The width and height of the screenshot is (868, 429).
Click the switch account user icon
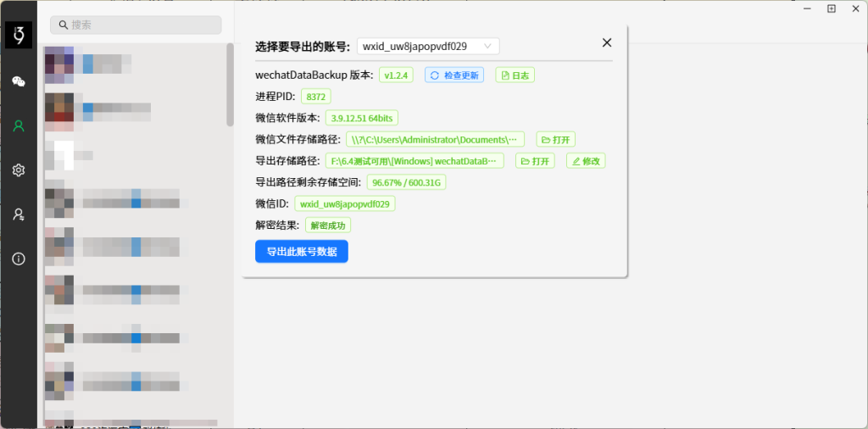click(x=18, y=214)
